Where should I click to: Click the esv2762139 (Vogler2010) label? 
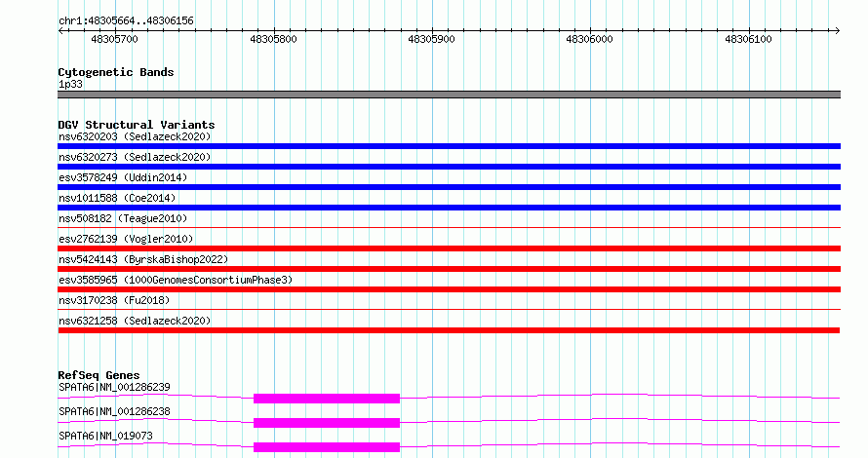(x=126, y=239)
